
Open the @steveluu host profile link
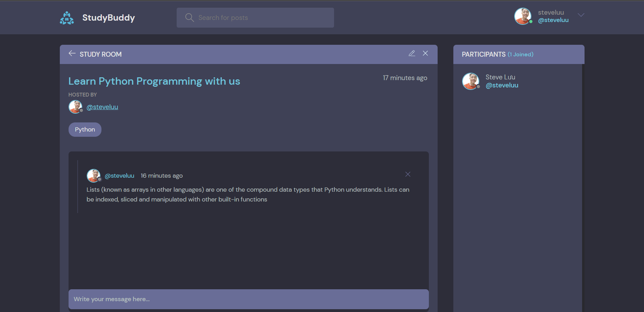102,107
